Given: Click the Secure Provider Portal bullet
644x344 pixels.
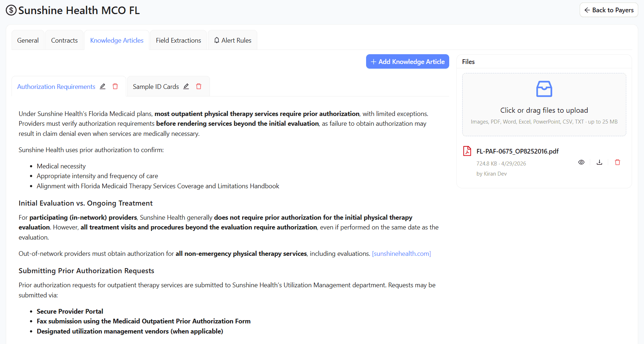Looking at the screenshot, I should [70, 311].
